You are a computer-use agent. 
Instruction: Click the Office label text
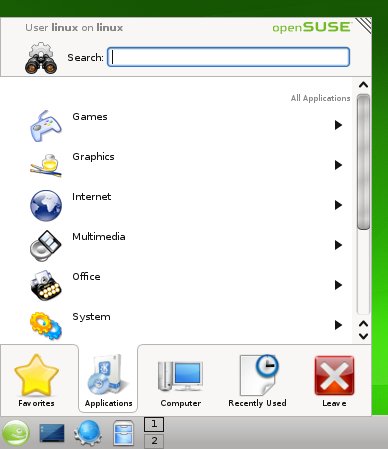(x=86, y=277)
